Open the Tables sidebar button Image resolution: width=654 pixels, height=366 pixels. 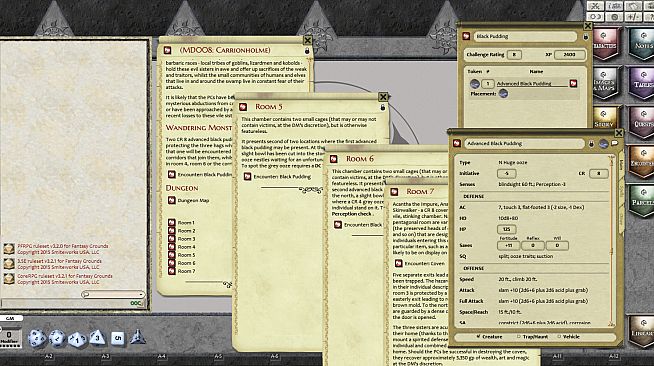coord(641,83)
